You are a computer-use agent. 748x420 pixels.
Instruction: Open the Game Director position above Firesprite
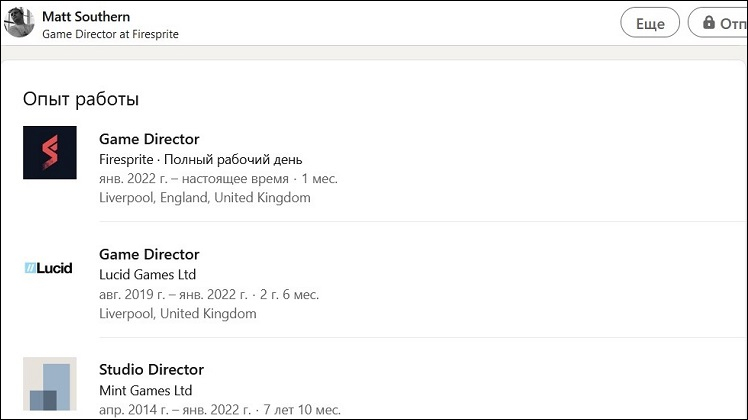[x=149, y=139]
